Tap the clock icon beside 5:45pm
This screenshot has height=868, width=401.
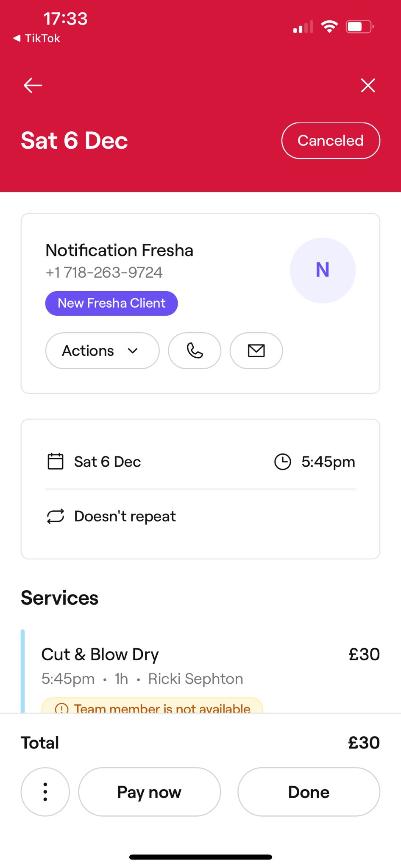point(283,462)
